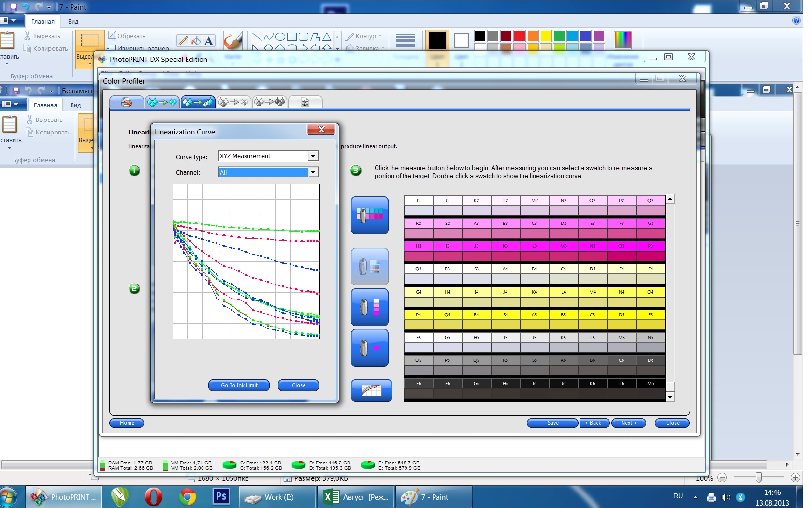812x508 pixels.
Task: Click the Paint help question mark icon
Action: tap(797, 20)
